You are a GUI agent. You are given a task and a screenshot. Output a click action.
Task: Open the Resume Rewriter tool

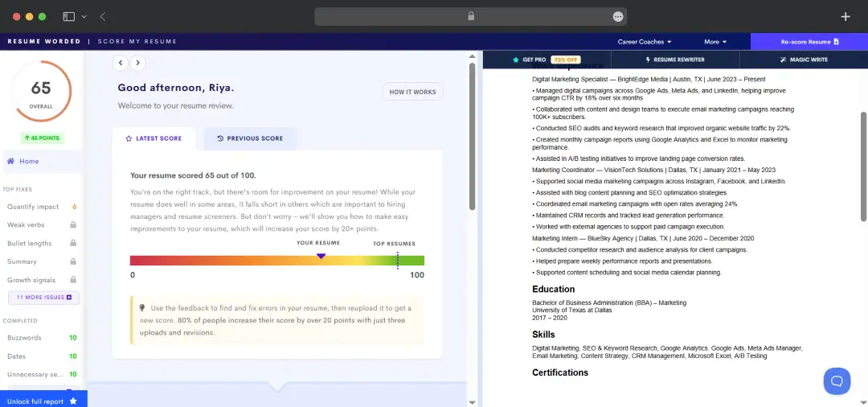click(675, 60)
